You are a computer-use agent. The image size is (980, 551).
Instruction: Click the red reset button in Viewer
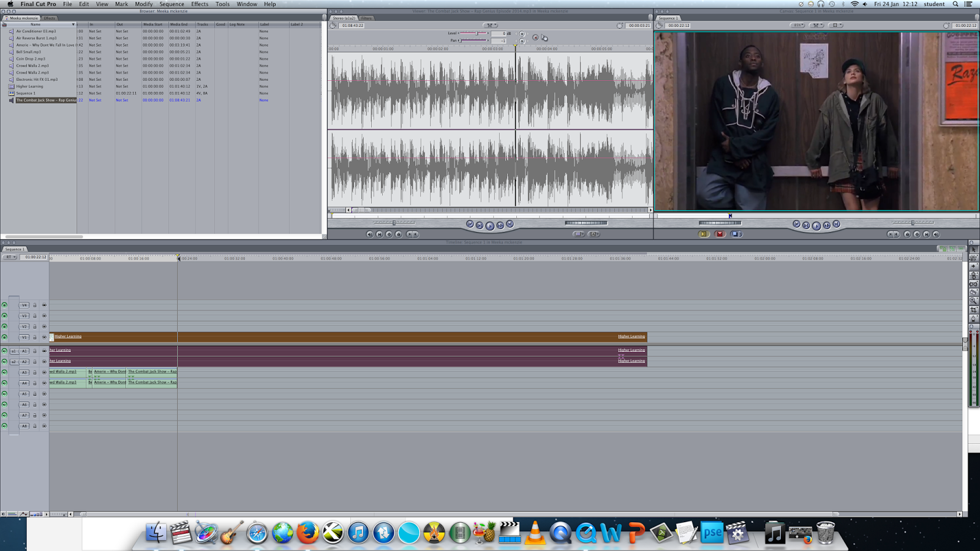coord(535,37)
